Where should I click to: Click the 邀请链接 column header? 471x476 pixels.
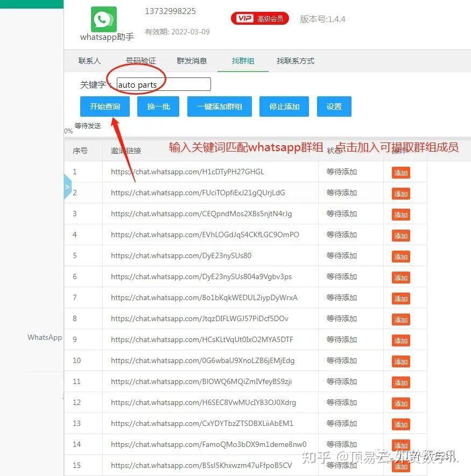126,151
